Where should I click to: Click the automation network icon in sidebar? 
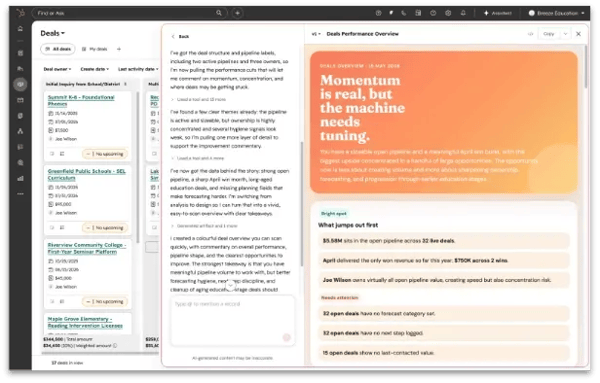(x=20, y=131)
